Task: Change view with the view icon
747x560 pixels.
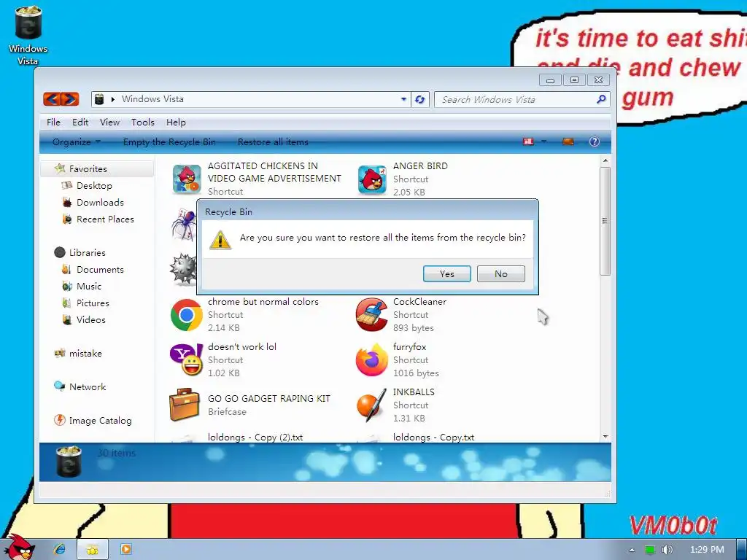Action: click(528, 141)
